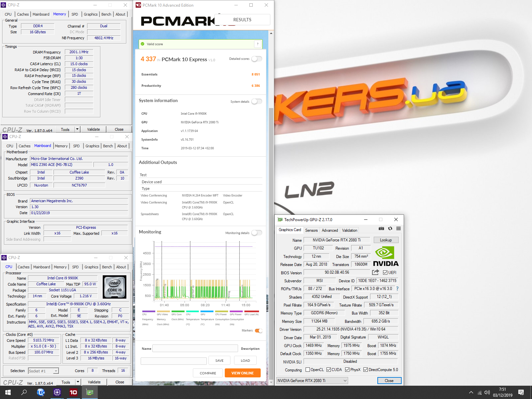Image resolution: width=532 pixels, height=399 pixels.
Task: Toggle the Monitoring details switch
Action: [x=257, y=233]
